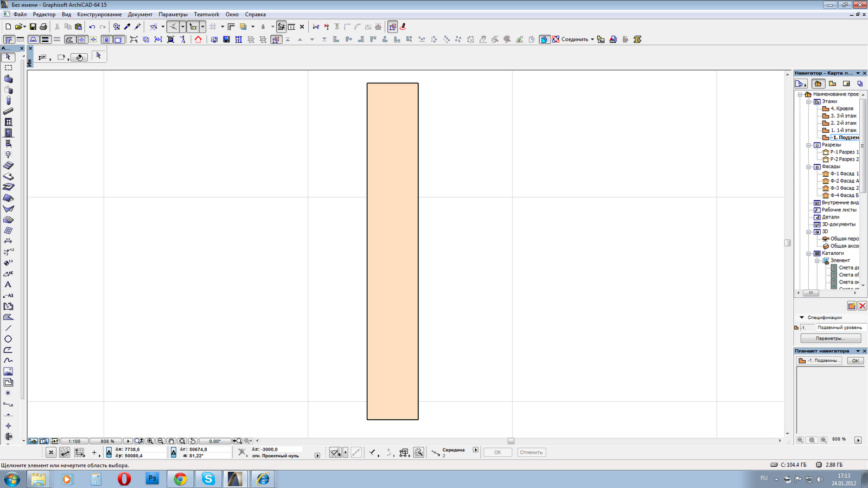Viewport: 868px width, 488px height.
Task: Select the Window tool in the toolbox
Action: click(8, 122)
